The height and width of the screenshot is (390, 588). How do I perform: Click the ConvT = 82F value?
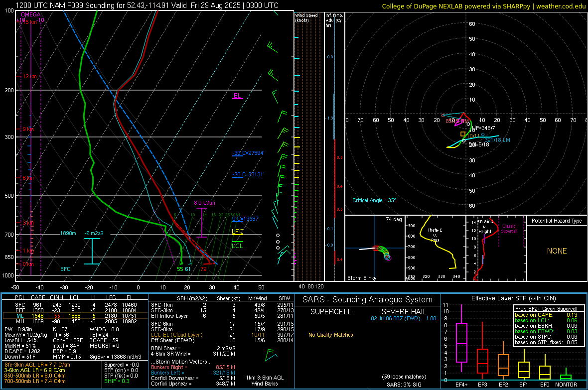67,341
